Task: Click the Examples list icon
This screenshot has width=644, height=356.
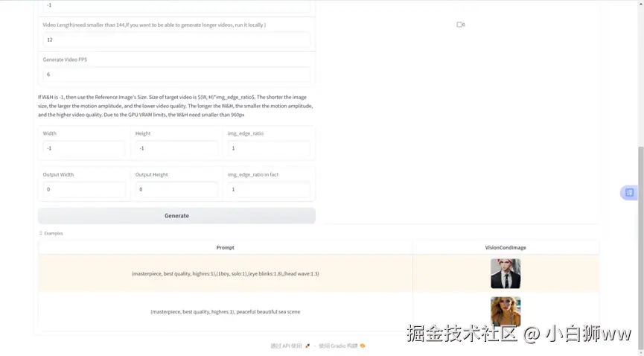Action: tap(41, 233)
